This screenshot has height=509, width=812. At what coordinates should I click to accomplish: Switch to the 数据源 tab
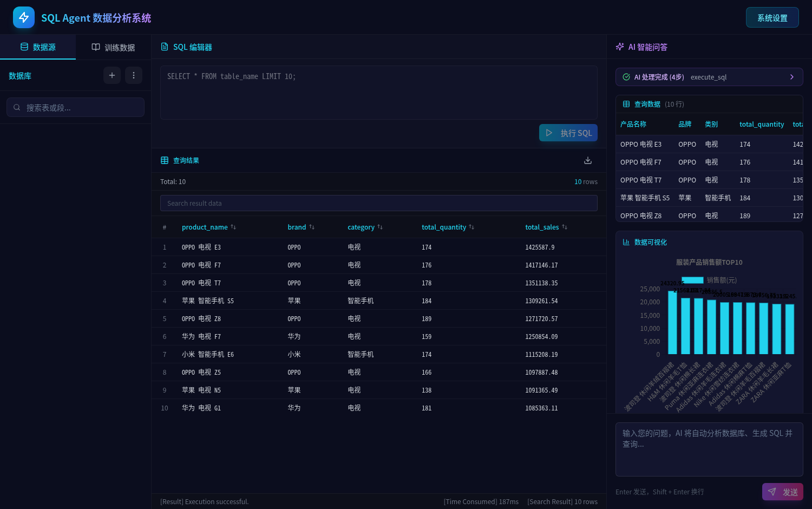[x=38, y=47]
